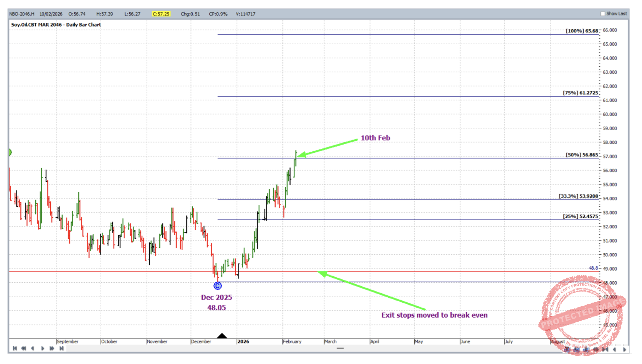642x364 pixels.
Task: Step back one bar with left arrow
Action: tap(33, 348)
